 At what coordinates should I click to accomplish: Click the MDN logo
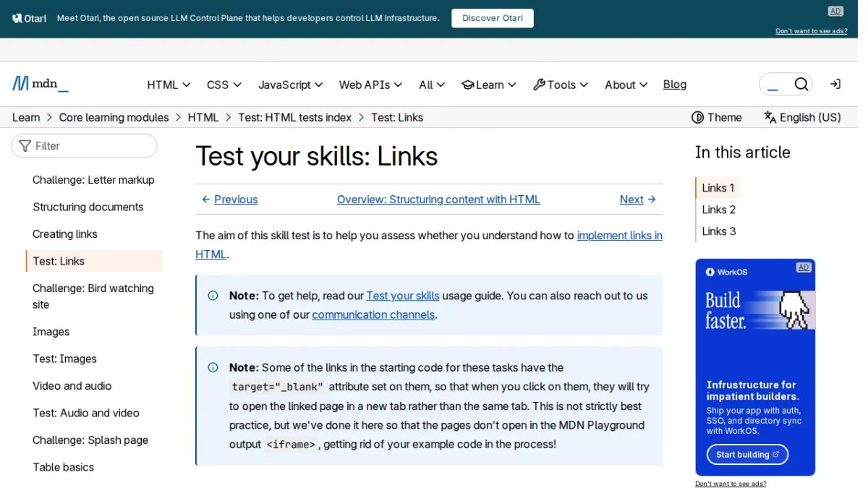coord(41,84)
